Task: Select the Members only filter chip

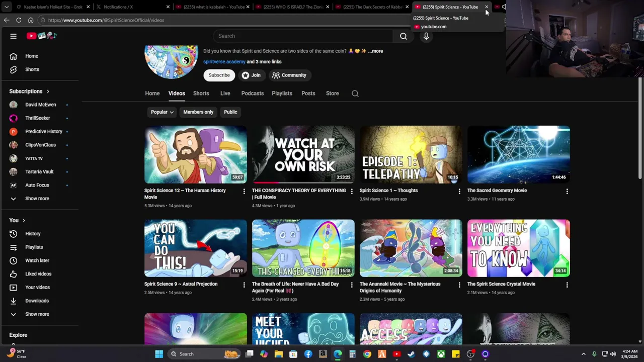Action: (x=198, y=112)
